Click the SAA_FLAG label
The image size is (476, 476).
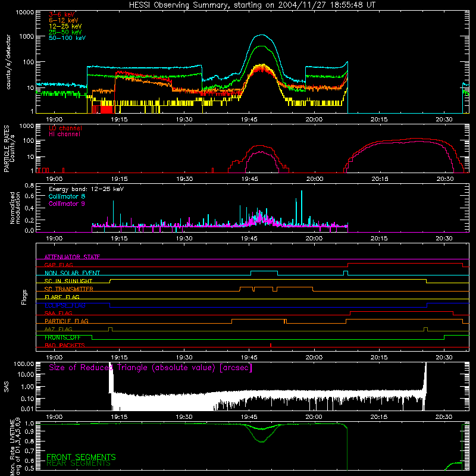(x=58, y=313)
